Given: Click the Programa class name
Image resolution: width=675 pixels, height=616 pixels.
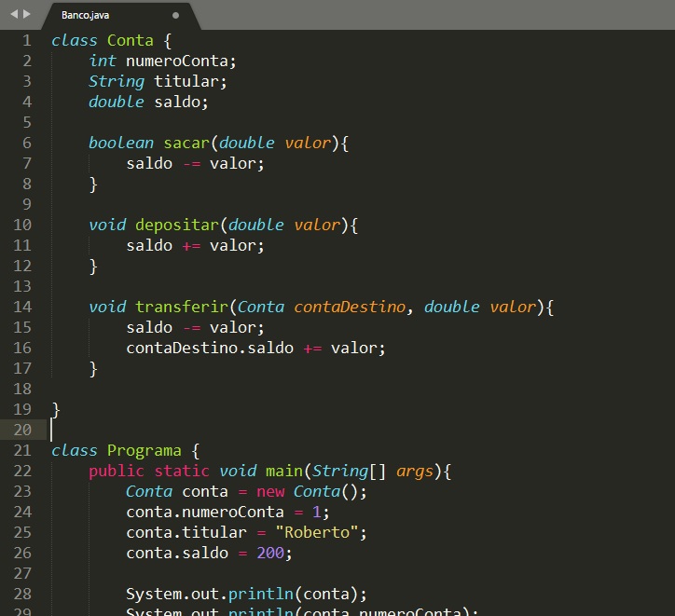Looking at the screenshot, I should [144, 450].
